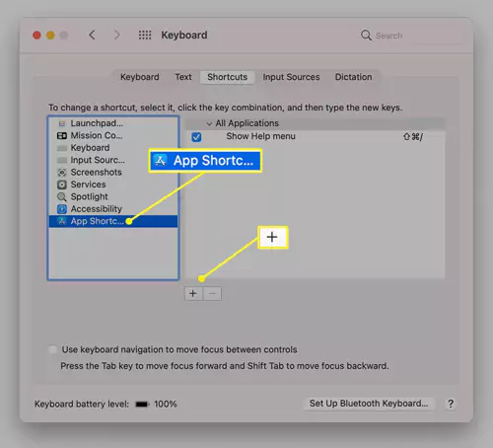Select the Keyboard category row
This screenshot has height=448, width=493.
click(113, 148)
